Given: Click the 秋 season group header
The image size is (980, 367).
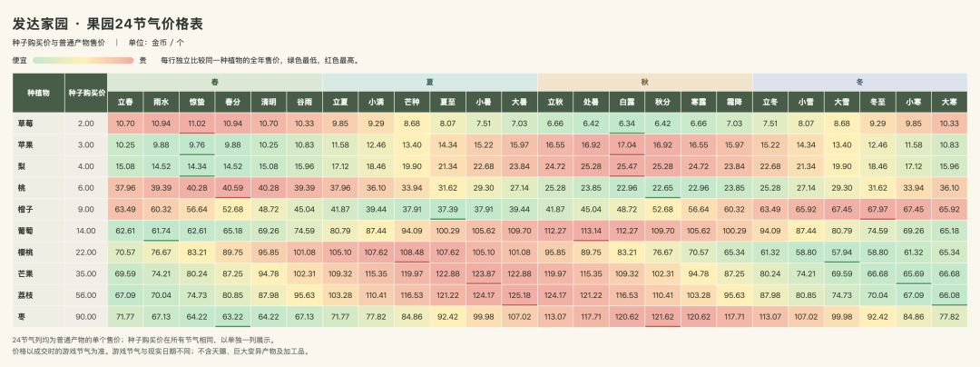Looking at the screenshot, I should click(x=645, y=82).
